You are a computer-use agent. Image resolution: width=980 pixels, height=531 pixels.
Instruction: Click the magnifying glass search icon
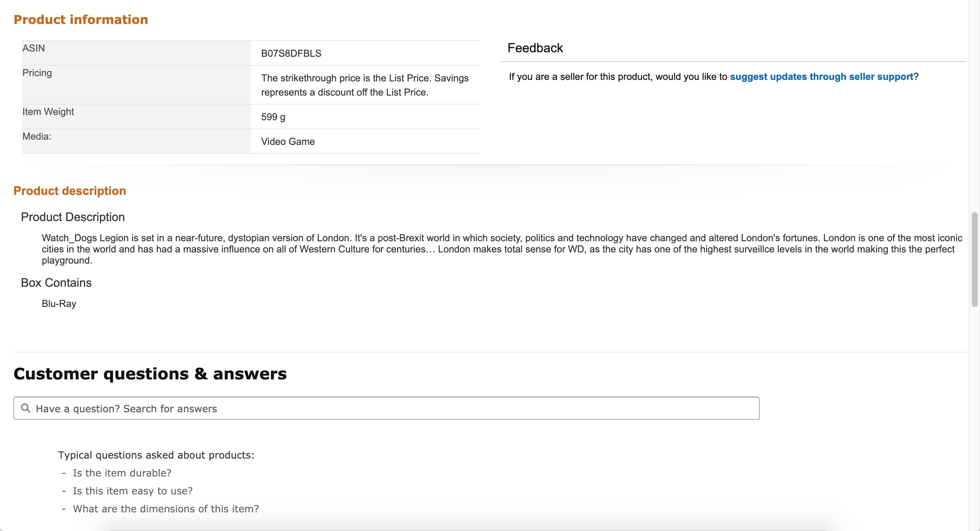click(25, 408)
